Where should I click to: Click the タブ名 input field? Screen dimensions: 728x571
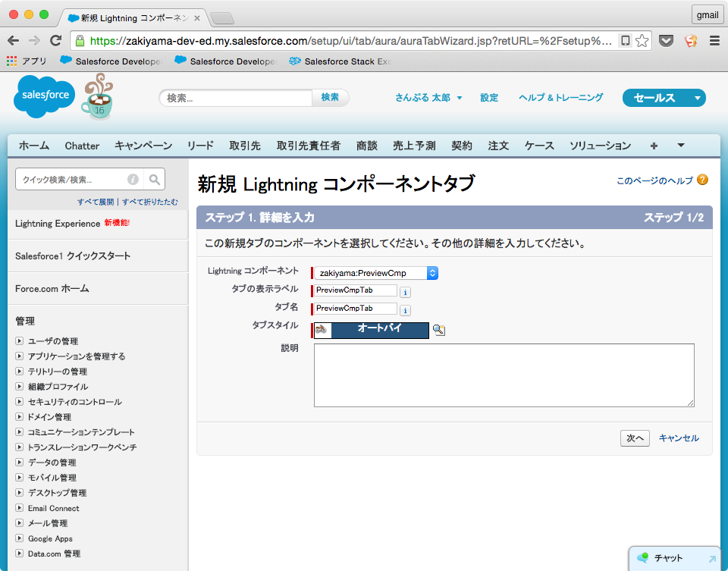(356, 308)
